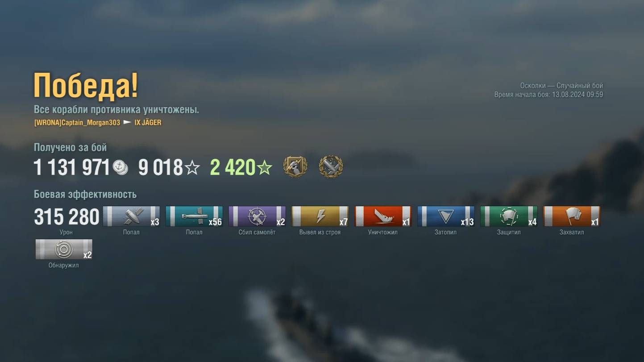Click the green Защитил ribbon

pos(509,216)
